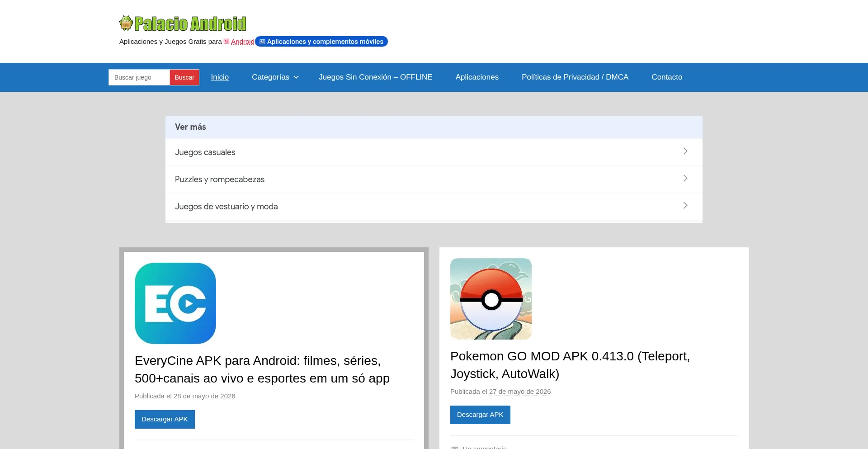The height and width of the screenshot is (449, 868).
Task: Click the 27 de mayo de 2026 date
Action: click(520, 392)
